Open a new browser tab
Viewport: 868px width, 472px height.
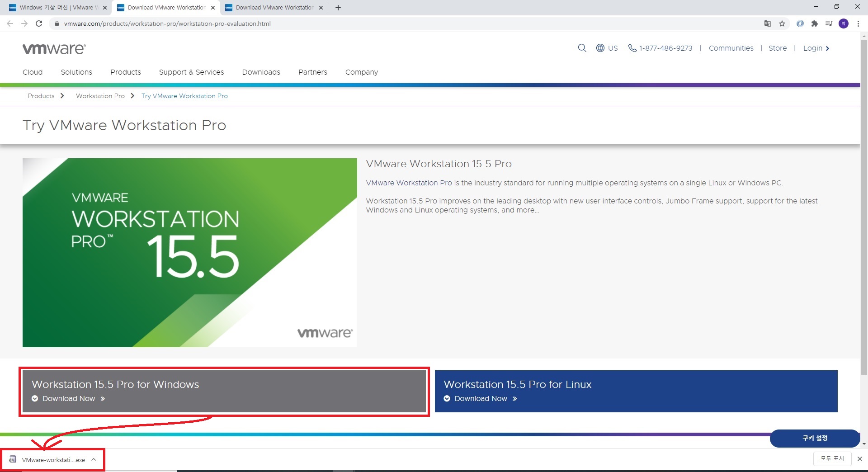tap(338, 8)
